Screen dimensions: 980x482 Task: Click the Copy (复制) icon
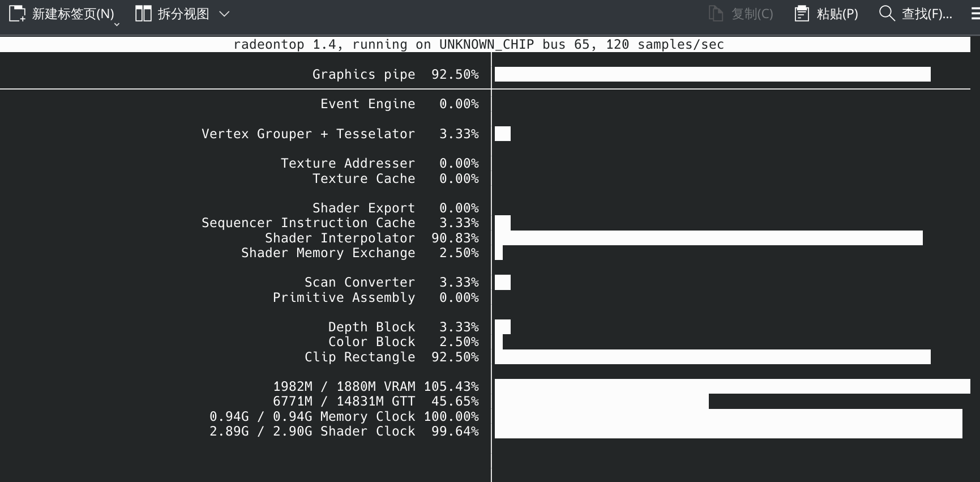point(716,14)
